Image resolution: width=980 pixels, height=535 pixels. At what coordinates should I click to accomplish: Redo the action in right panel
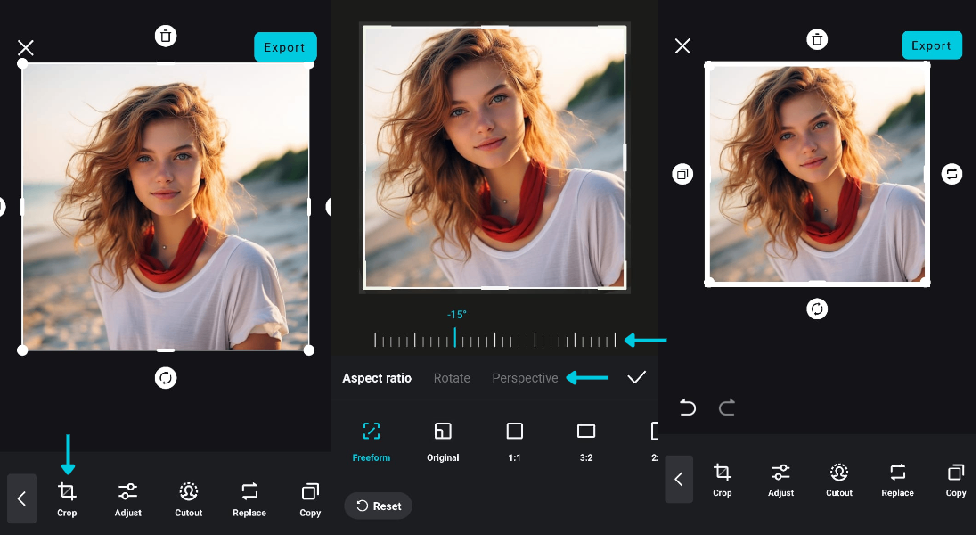coord(727,407)
